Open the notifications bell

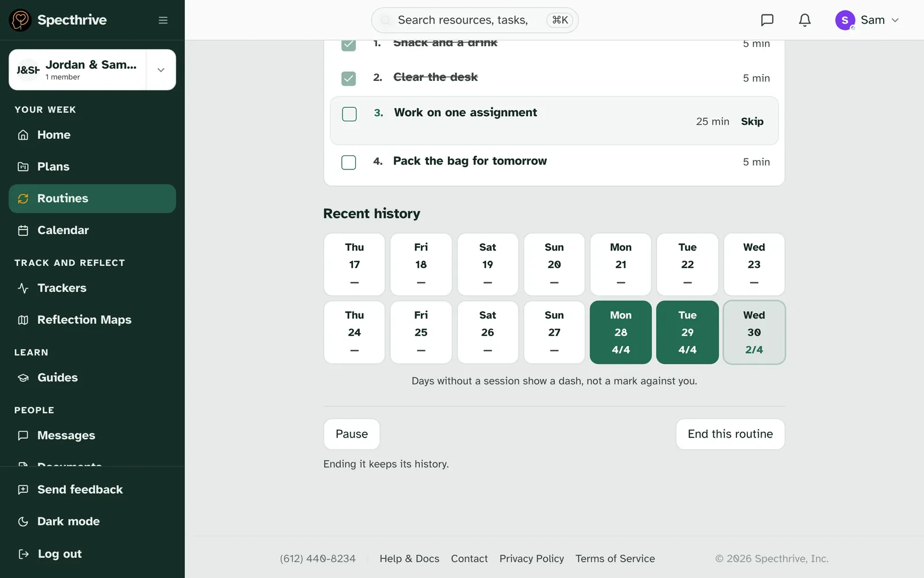pos(804,20)
